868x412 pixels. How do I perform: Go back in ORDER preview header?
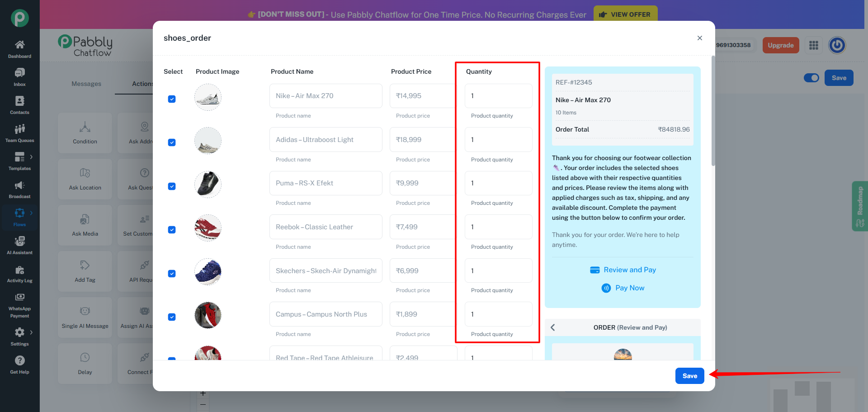click(552, 327)
